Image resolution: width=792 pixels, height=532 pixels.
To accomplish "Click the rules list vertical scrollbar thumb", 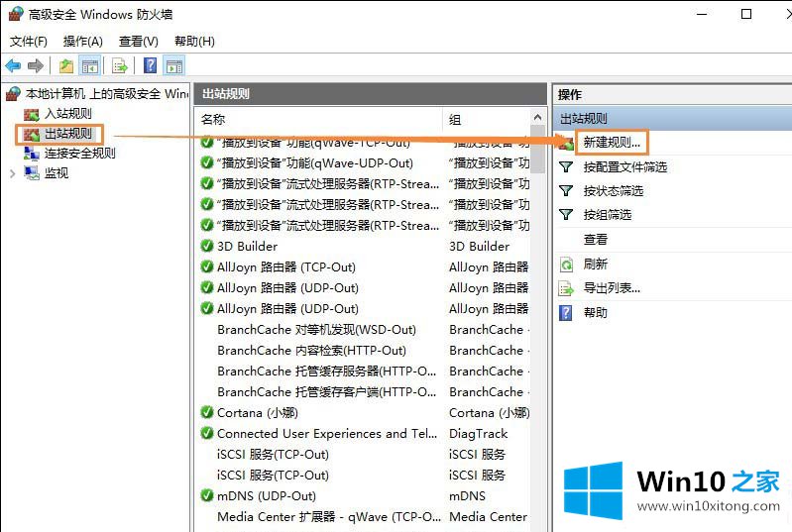I will click(538, 150).
